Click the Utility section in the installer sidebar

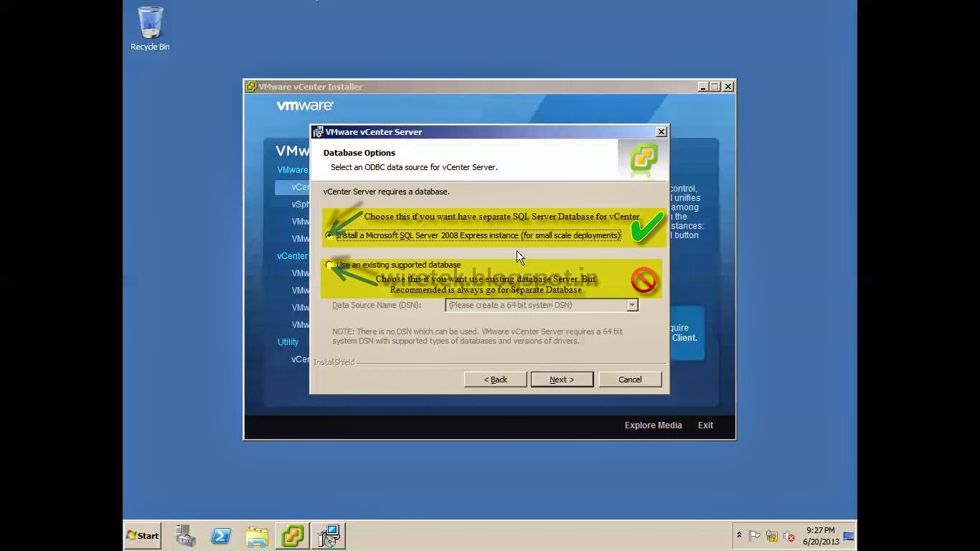[x=288, y=342]
